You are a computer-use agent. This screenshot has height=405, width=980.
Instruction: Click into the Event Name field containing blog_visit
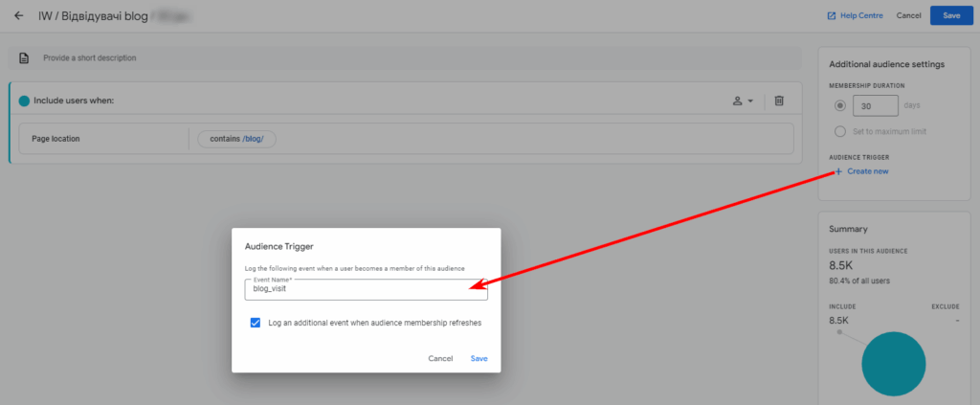367,289
